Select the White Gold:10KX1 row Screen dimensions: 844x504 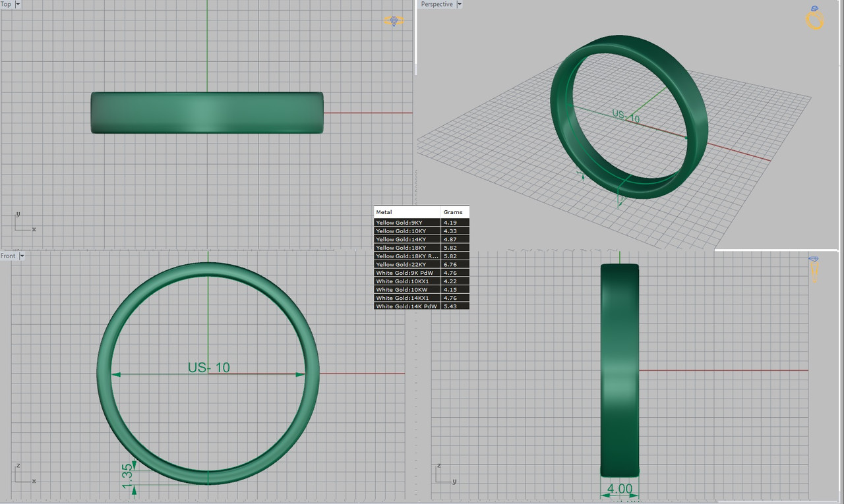click(421, 281)
